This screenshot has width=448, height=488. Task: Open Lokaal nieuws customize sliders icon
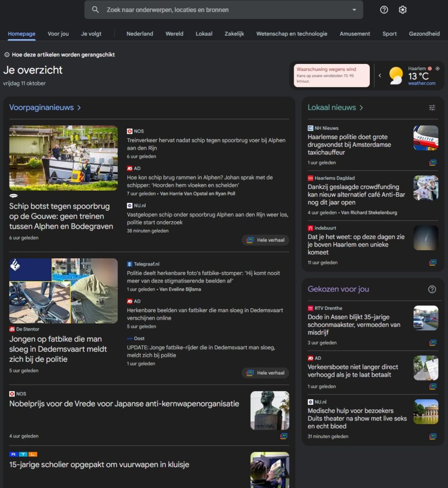pyautogui.click(x=432, y=108)
